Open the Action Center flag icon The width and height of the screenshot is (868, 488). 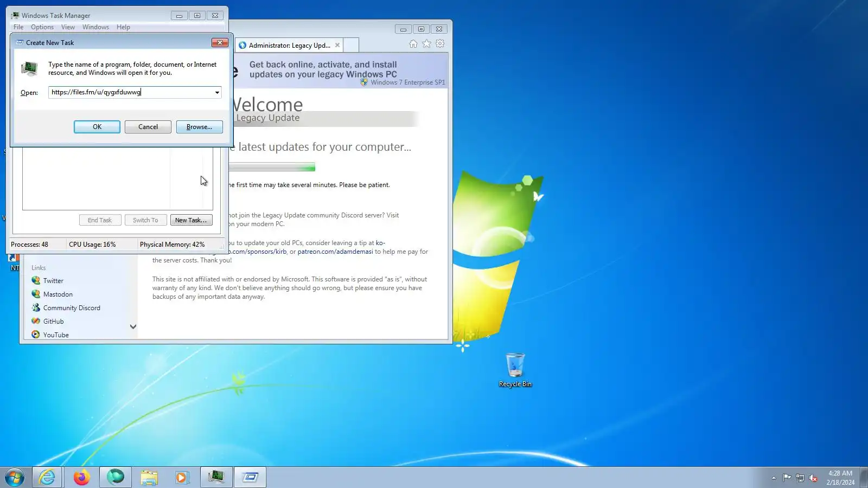point(787,478)
